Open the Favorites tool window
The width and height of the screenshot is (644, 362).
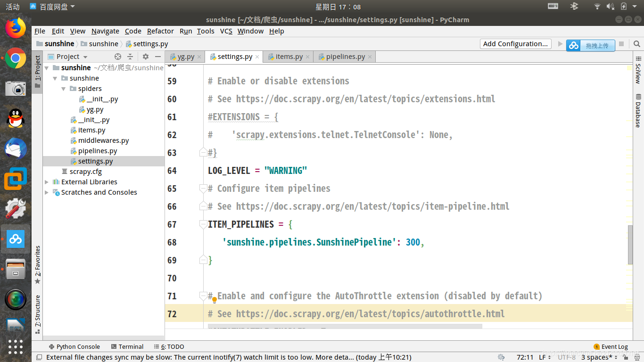[37, 265]
